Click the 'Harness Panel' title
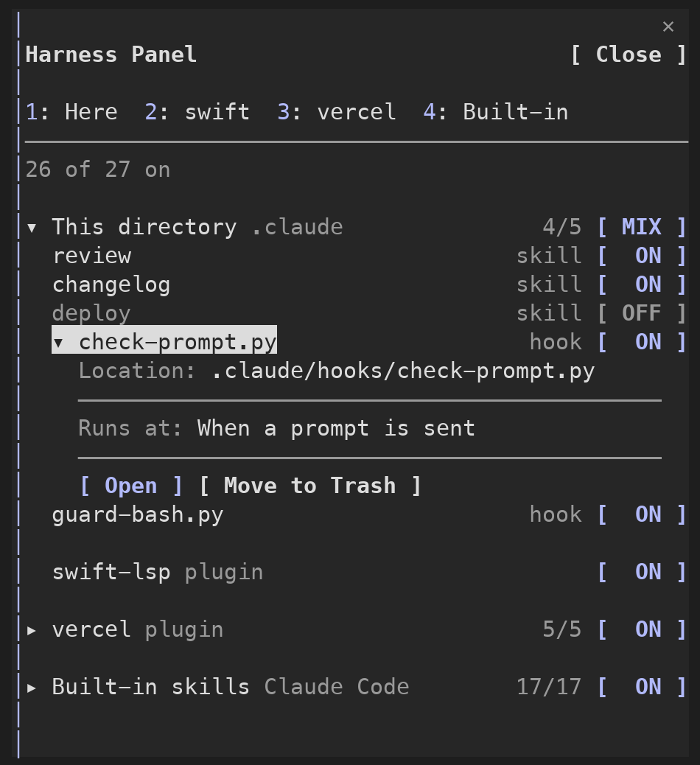Image resolution: width=700 pixels, height=765 pixels. click(x=111, y=54)
